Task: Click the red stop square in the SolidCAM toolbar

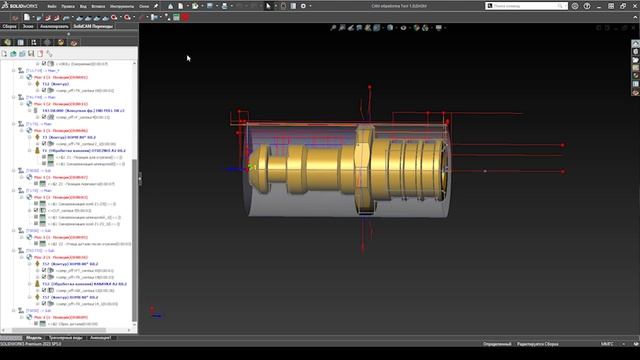Action: 185,17
